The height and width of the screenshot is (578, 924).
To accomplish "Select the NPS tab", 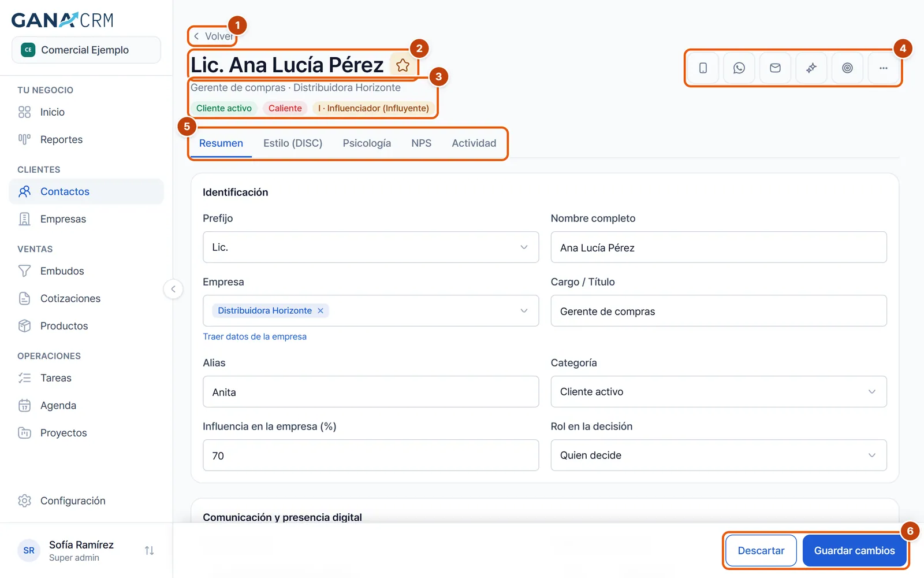I will [422, 143].
